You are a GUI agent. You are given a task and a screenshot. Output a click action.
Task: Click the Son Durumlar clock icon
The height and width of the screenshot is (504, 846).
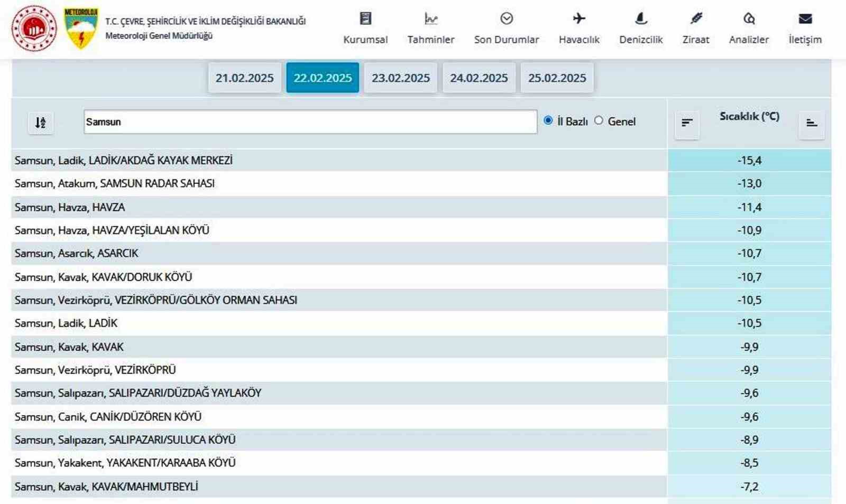point(506,19)
